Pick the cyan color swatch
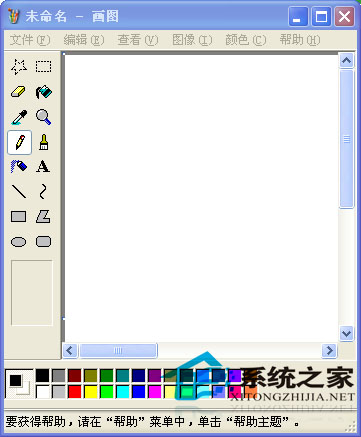This screenshot has height=437, width=361. [123, 392]
